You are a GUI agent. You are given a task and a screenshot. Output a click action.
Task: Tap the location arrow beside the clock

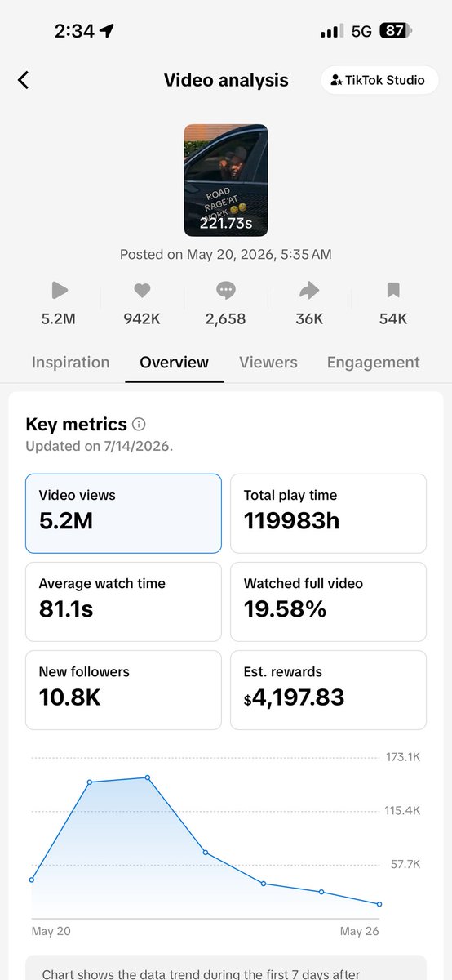point(107,31)
